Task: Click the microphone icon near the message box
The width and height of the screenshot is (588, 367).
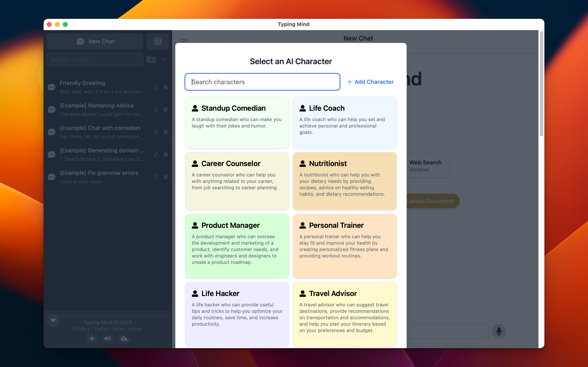Action: coord(499,331)
